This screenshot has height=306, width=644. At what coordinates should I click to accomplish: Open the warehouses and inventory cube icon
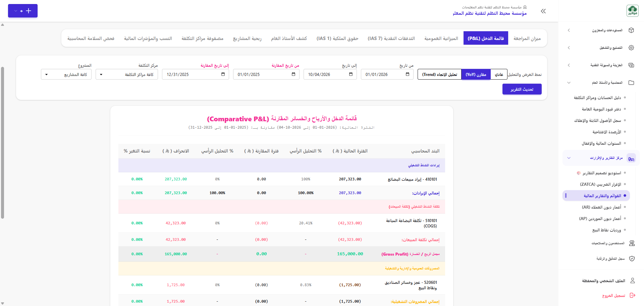631,30
